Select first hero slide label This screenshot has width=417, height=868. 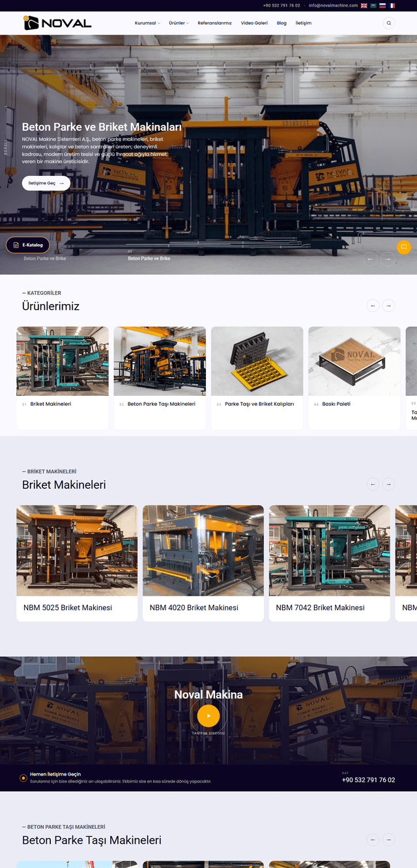[x=45, y=259]
